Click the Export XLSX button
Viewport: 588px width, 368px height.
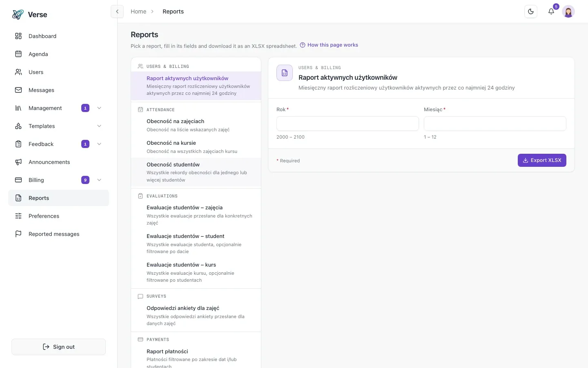click(542, 160)
